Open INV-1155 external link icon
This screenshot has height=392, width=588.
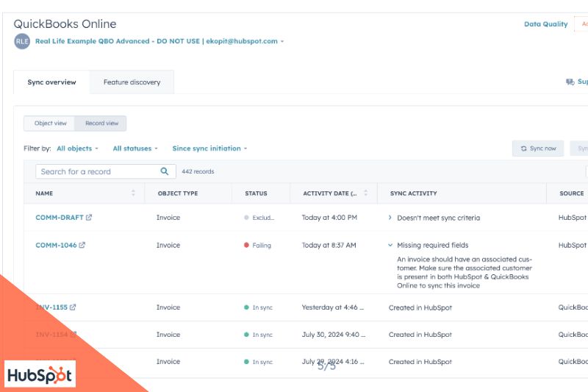pos(73,307)
